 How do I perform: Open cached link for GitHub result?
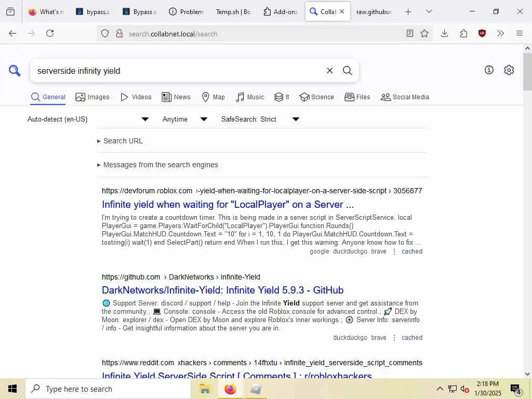point(412,338)
